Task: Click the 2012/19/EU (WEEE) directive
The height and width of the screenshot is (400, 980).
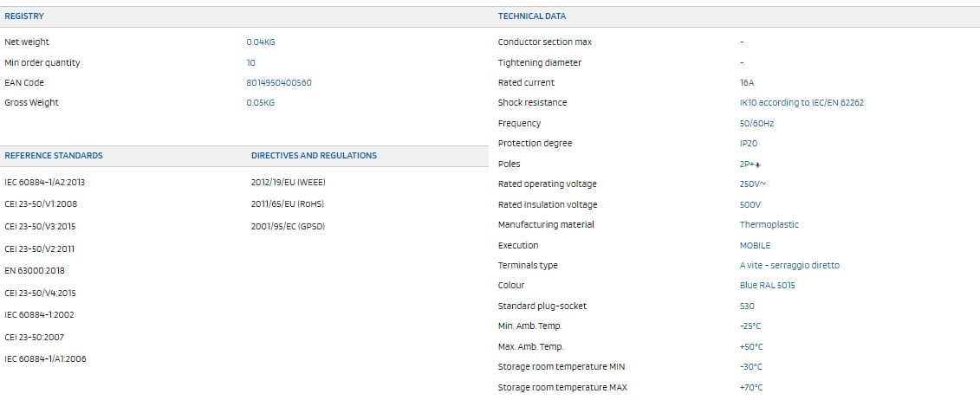Action: (288, 183)
